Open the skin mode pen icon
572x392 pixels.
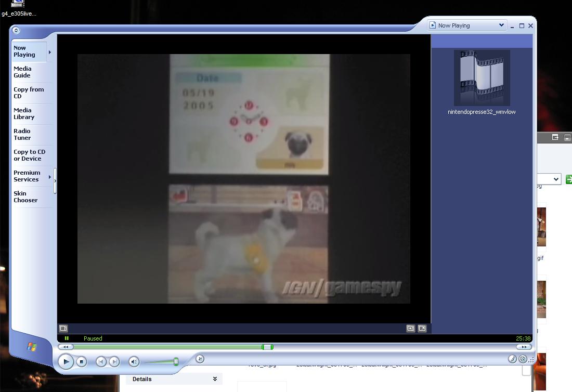pyautogui.click(x=513, y=359)
